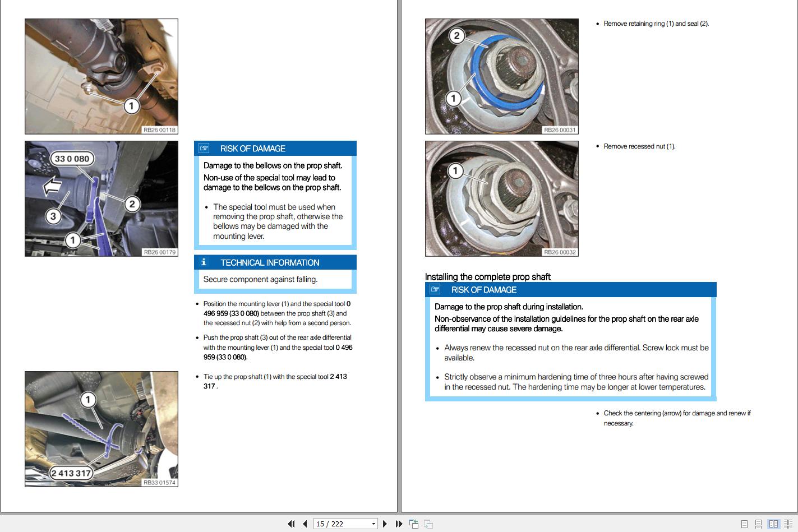The image size is (798, 532).
Task: Click the retaining ring and seal image
Action: click(501, 76)
